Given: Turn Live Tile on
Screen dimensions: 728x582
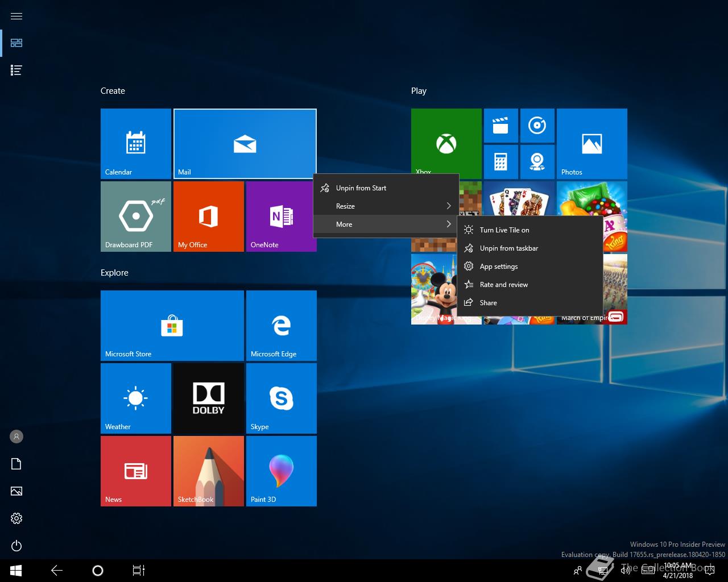Looking at the screenshot, I should (x=530, y=230).
